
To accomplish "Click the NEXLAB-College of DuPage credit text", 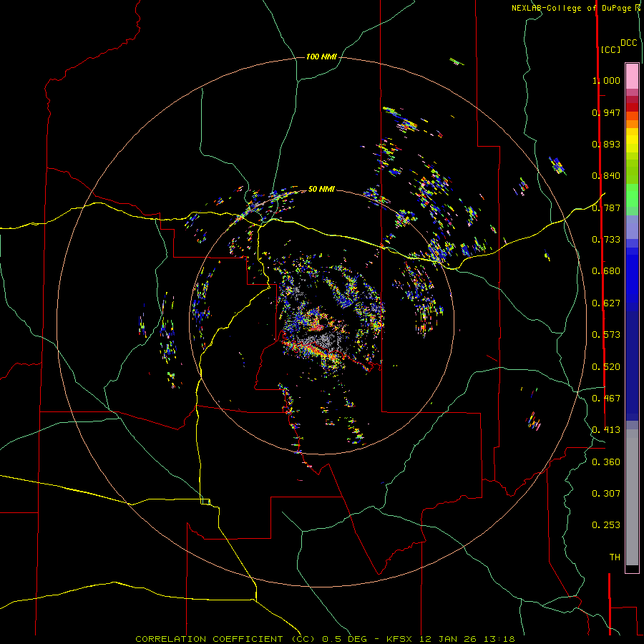I will click(x=575, y=8).
